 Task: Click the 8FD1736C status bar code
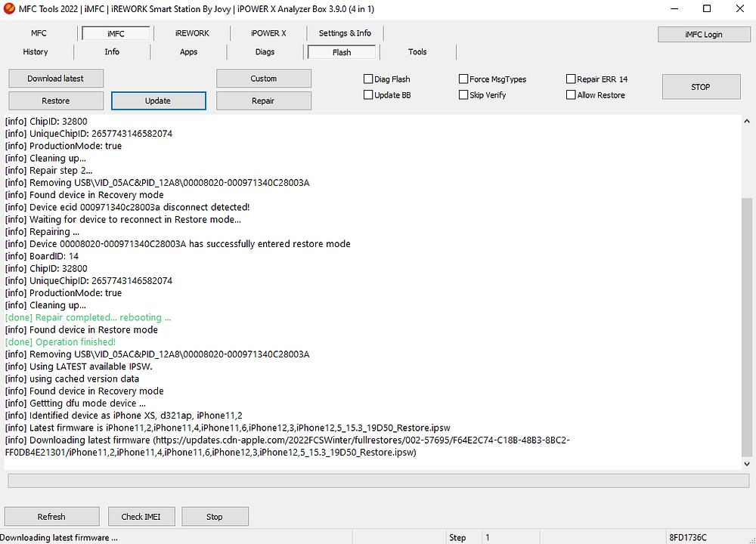coord(688,538)
